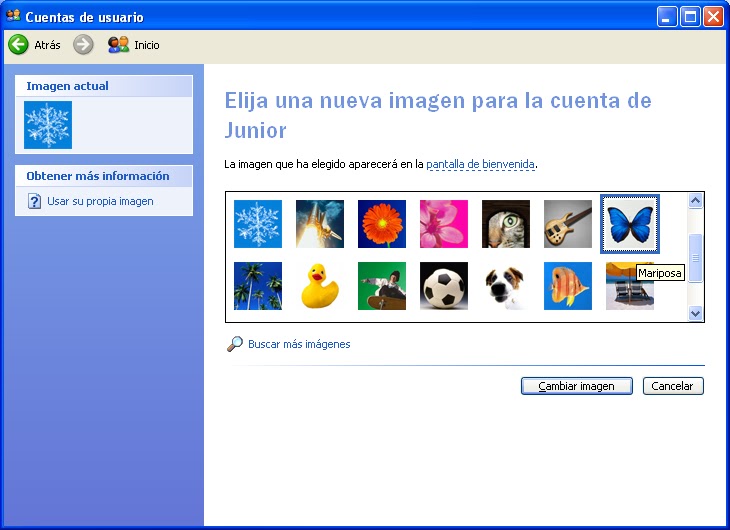Pick the bass guitar picture
This screenshot has width=730, height=530.
[568, 224]
